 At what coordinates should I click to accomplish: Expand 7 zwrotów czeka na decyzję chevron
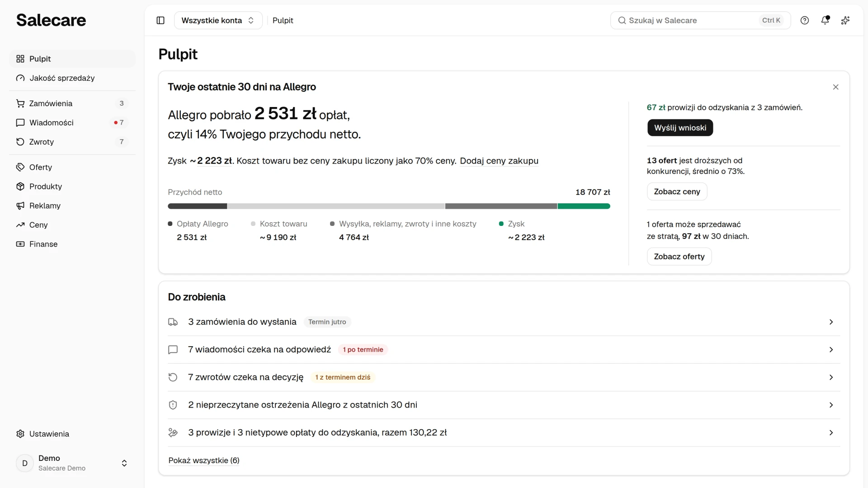831,377
